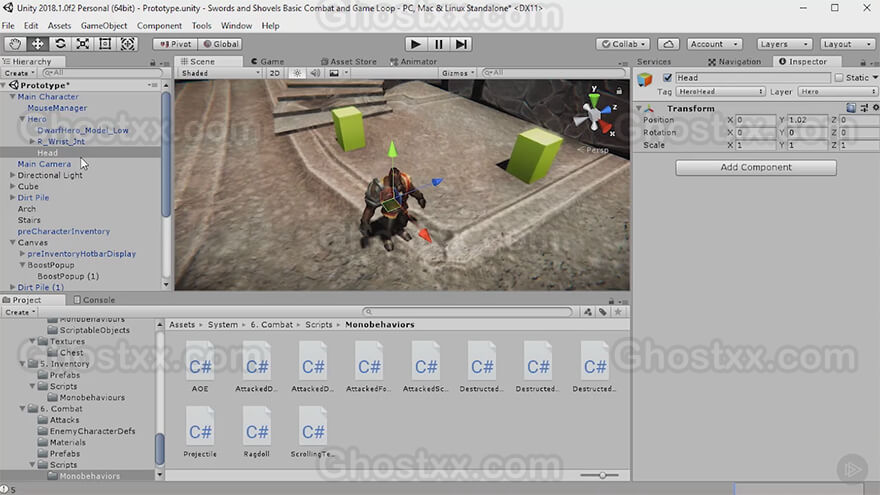Screen dimensions: 880x495
Task: Pause the game preview
Action: click(x=438, y=44)
